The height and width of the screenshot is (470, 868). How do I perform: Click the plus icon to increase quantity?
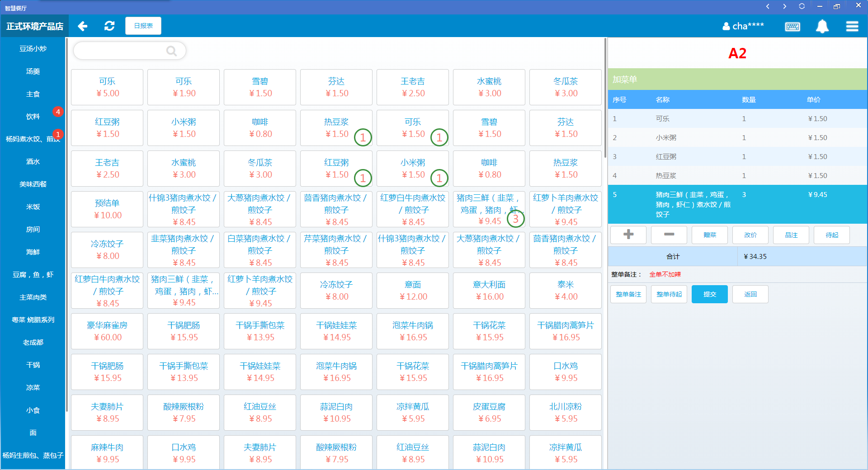click(628, 235)
